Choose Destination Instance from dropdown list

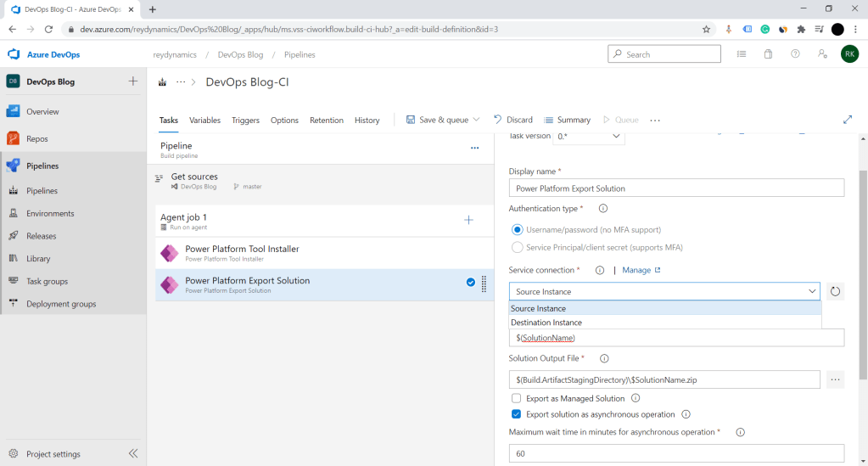(x=546, y=323)
